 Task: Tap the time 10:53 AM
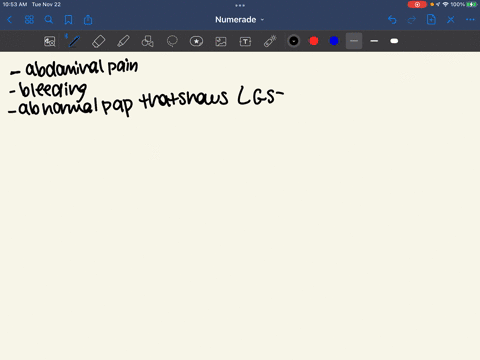15,4
